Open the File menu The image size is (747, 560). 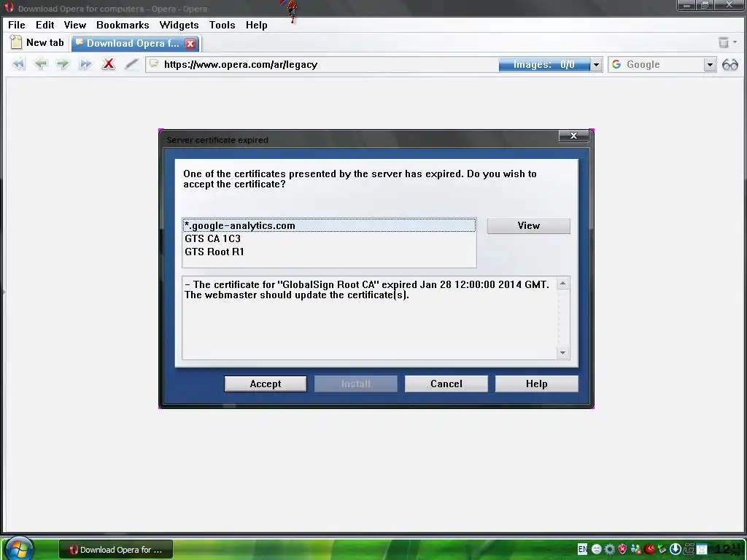(x=17, y=25)
